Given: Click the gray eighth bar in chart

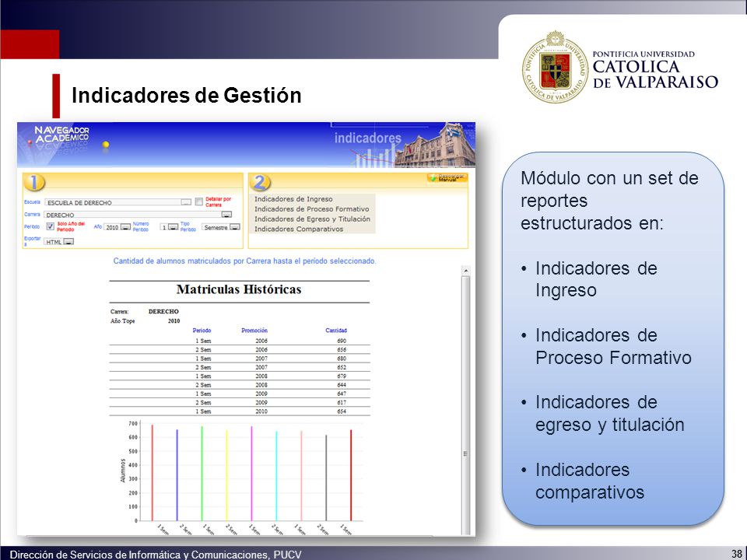Looking at the screenshot, I should (326, 478).
